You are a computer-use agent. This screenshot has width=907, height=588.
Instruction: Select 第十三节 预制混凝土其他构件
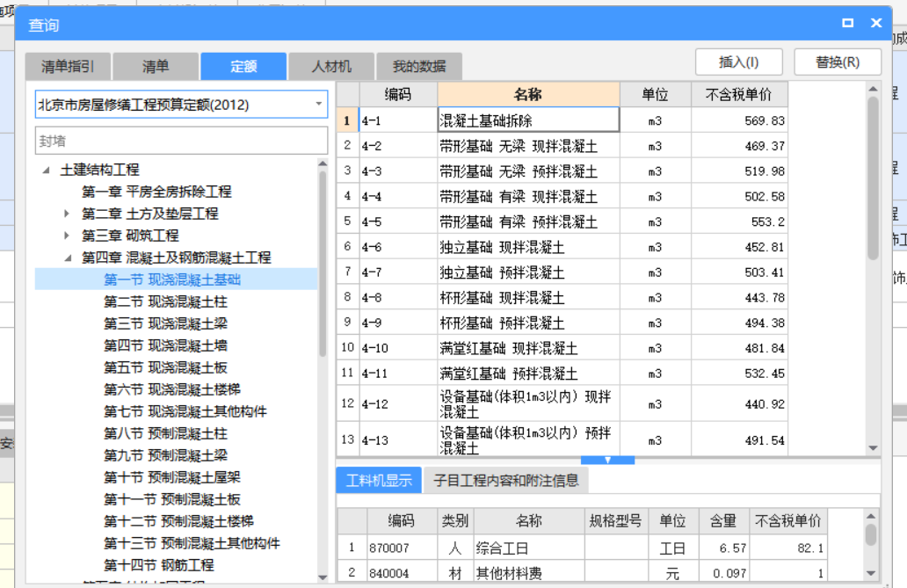click(x=192, y=543)
